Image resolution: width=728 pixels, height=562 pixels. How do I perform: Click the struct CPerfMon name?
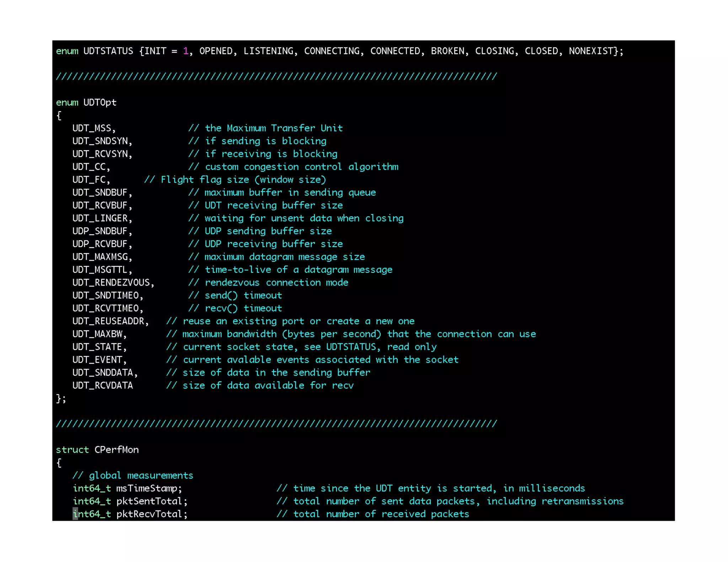click(x=116, y=450)
